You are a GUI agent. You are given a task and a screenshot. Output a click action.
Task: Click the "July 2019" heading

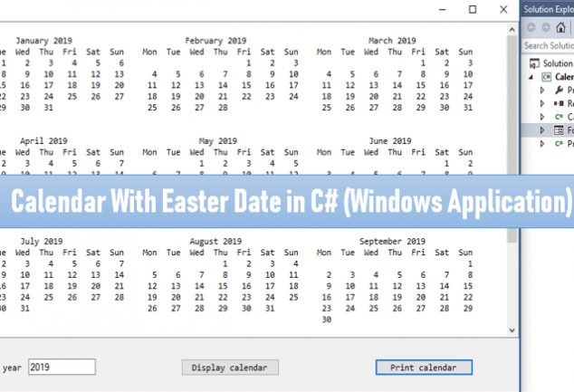42,241
